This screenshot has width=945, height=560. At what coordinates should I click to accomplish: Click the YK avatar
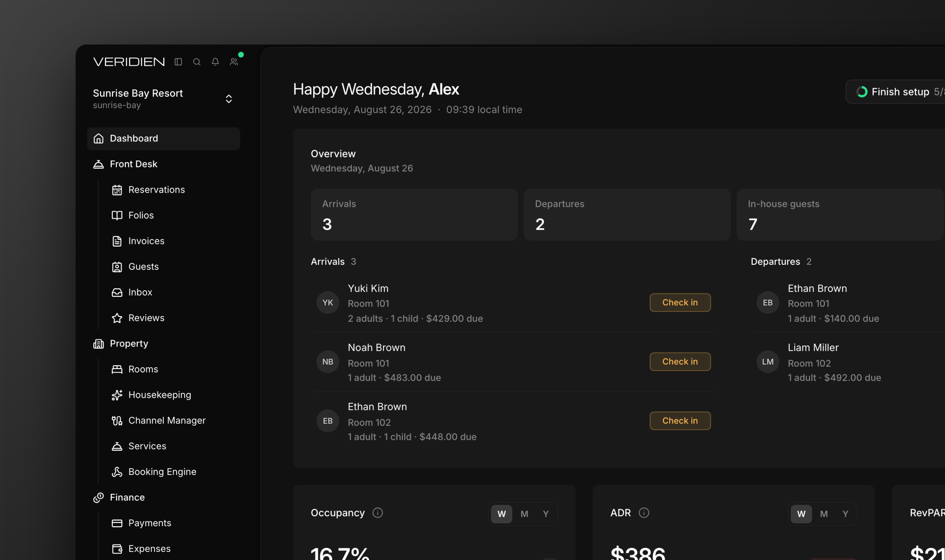point(328,303)
